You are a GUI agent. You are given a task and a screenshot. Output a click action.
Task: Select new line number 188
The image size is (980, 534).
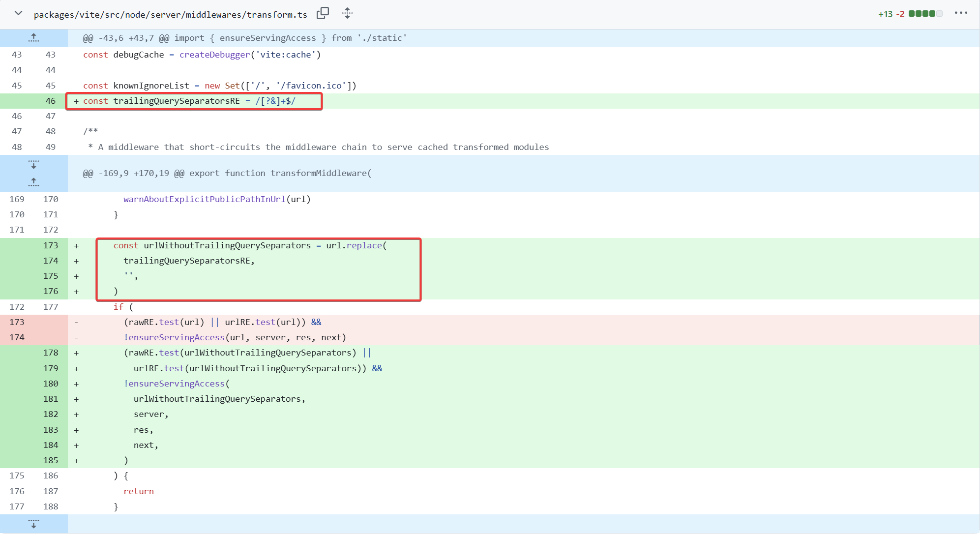click(x=51, y=506)
